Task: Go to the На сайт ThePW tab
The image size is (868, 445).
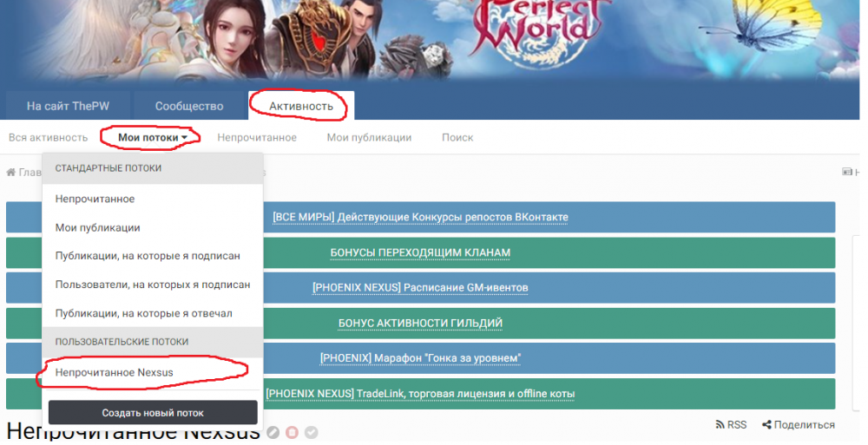Action: (67, 106)
